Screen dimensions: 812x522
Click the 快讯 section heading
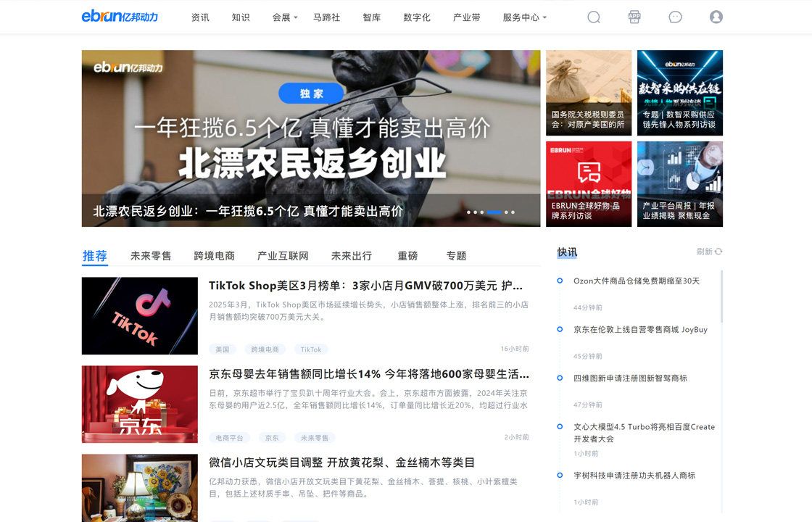point(567,252)
